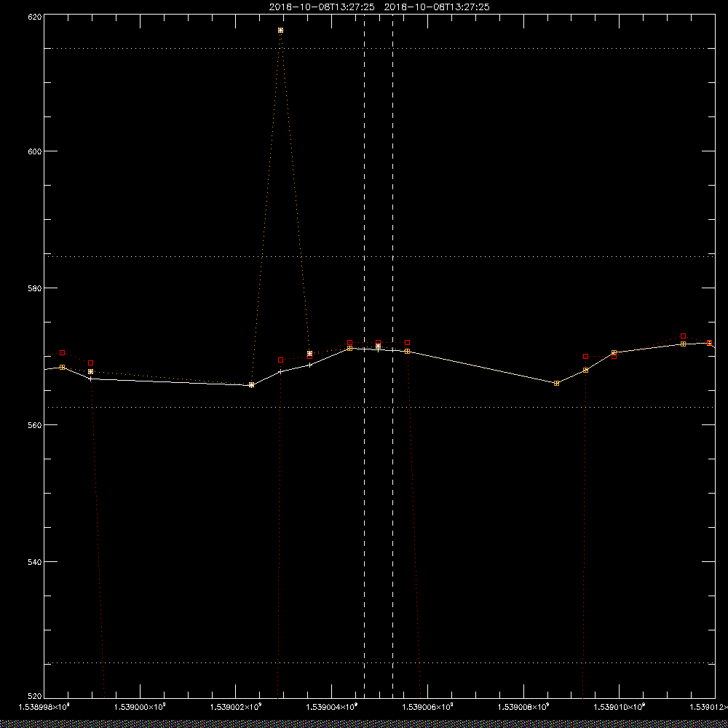The width and height of the screenshot is (728, 728).
Task: Select the x-axis label 1.538998×10⁹
Action: [44, 707]
